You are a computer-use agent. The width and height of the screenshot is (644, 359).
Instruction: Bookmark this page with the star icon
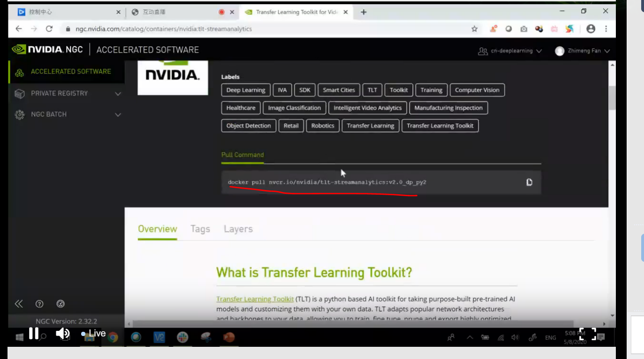(474, 29)
